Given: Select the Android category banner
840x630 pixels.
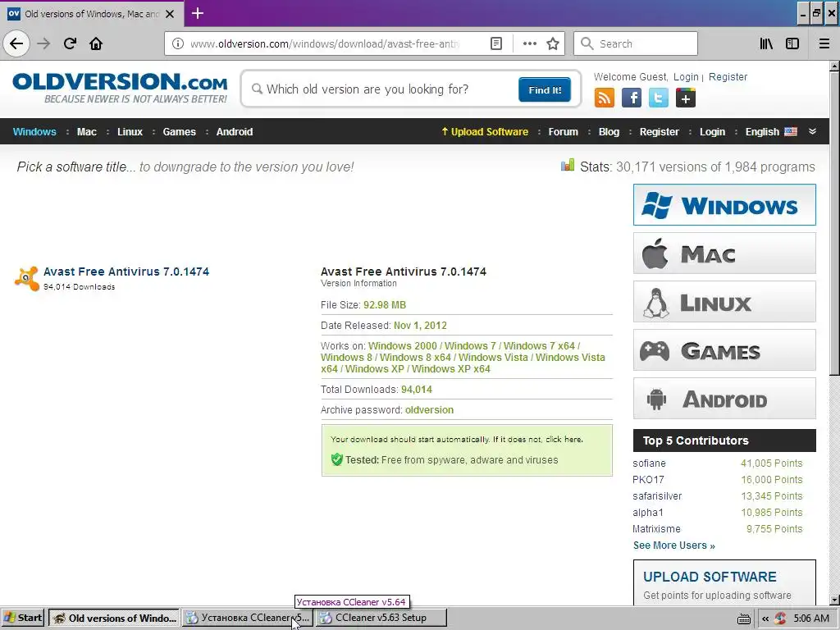Looking at the screenshot, I should coord(724,399).
